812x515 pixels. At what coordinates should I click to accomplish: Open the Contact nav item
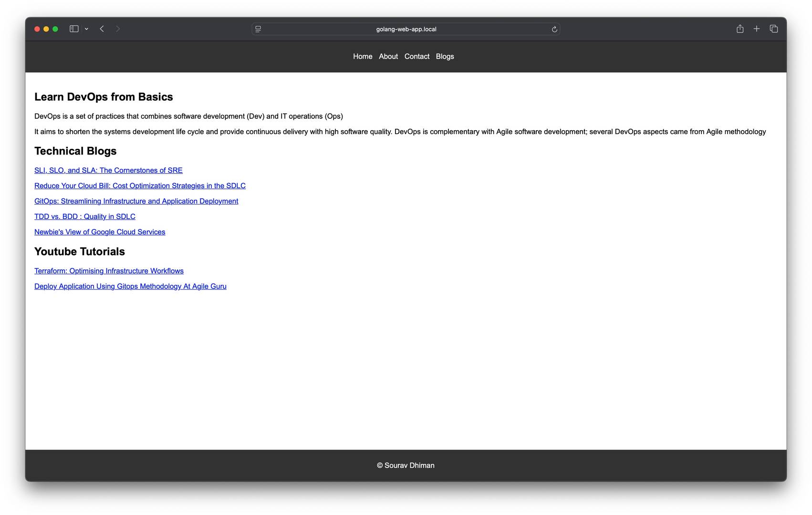(x=417, y=56)
